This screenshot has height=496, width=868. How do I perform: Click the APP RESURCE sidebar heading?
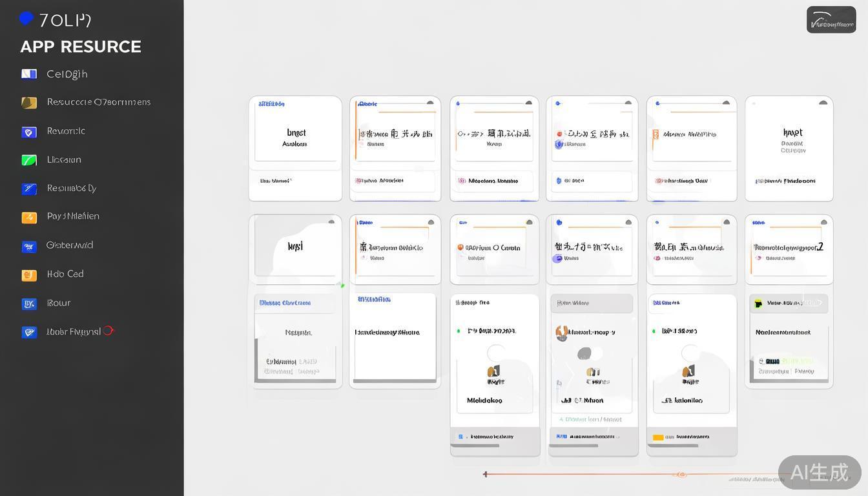81,46
